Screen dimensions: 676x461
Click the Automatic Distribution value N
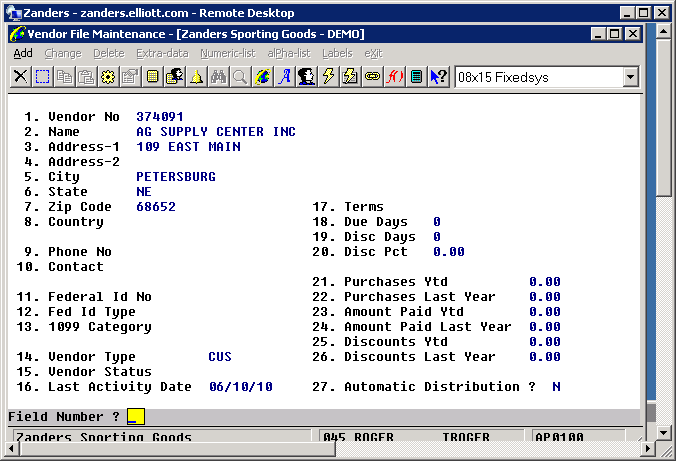click(x=556, y=386)
